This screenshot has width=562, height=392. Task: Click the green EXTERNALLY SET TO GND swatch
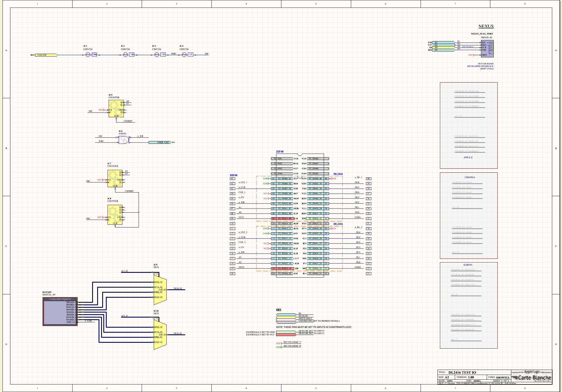pos(286,332)
